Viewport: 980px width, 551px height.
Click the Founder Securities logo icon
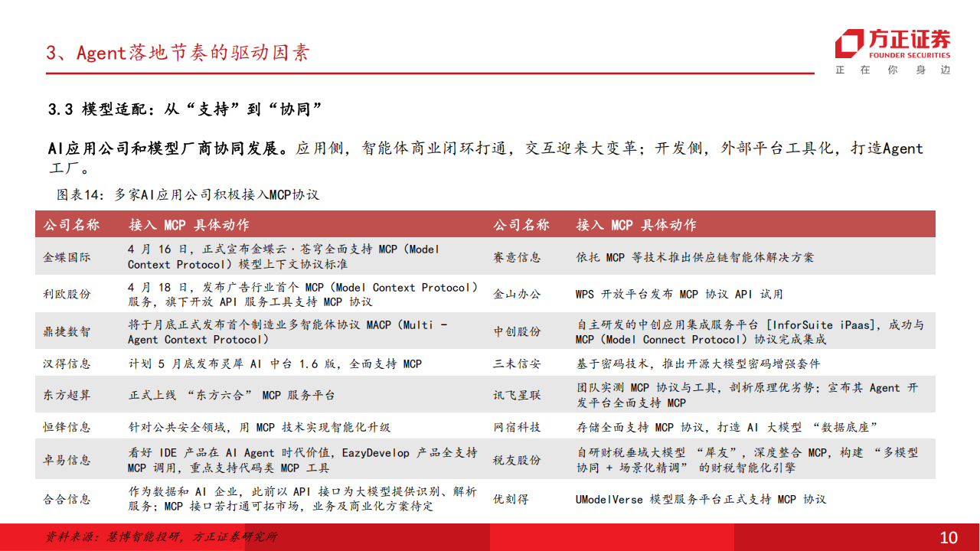pos(850,44)
